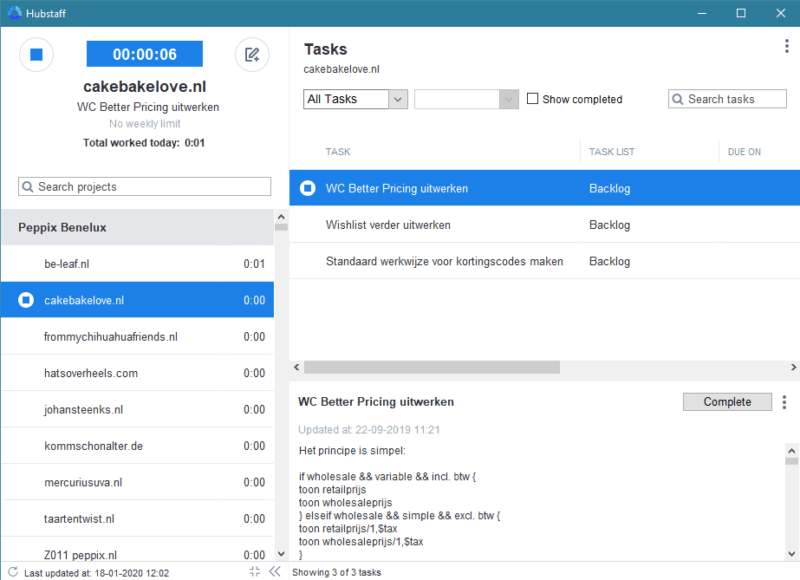The image size is (800, 580).
Task: Click the cakebakelove.nl subtitle under Tasks
Action: 341,69
